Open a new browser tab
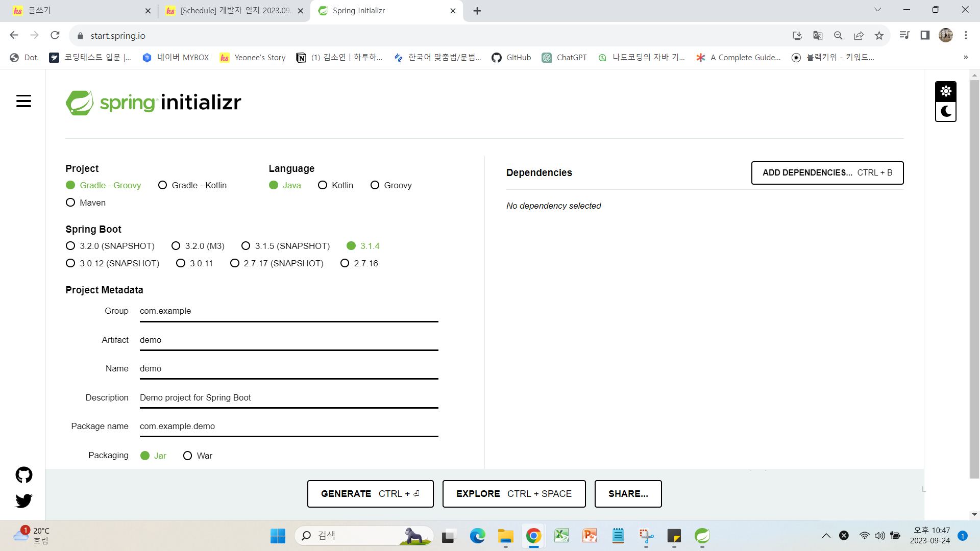 (477, 11)
